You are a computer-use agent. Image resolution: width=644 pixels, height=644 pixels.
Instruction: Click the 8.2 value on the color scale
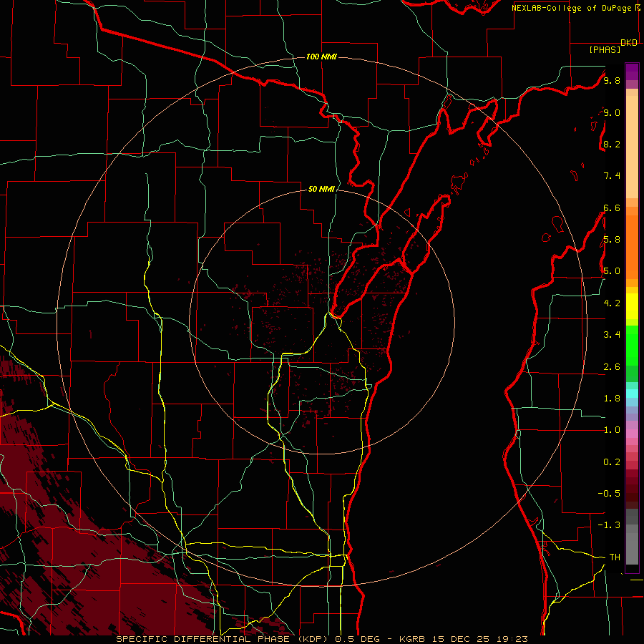click(612, 144)
